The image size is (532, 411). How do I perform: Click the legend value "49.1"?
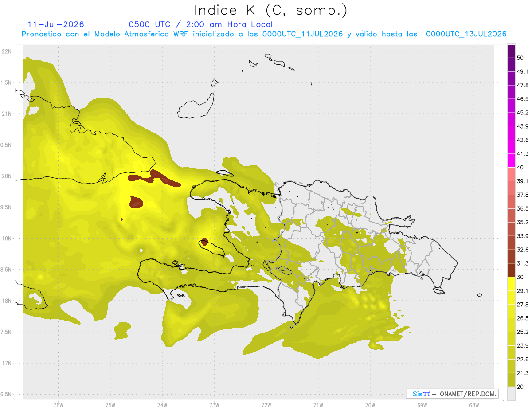tap(523, 71)
